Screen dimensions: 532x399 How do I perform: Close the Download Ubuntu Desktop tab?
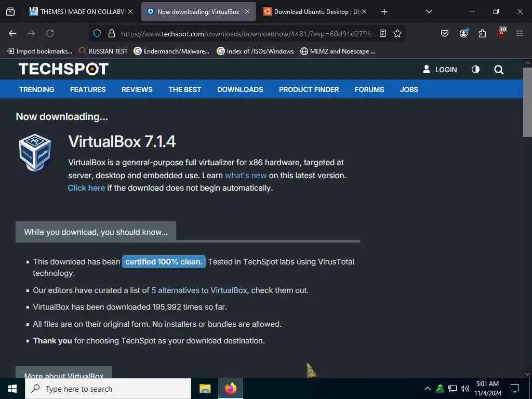pyautogui.click(x=364, y=11)
